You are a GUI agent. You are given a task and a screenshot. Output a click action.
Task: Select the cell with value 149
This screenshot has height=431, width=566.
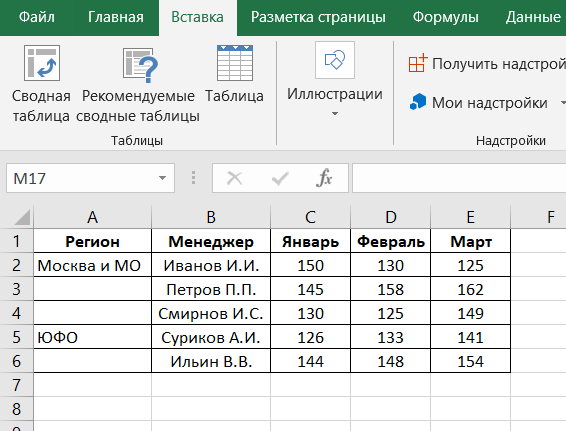pos(470,313)
